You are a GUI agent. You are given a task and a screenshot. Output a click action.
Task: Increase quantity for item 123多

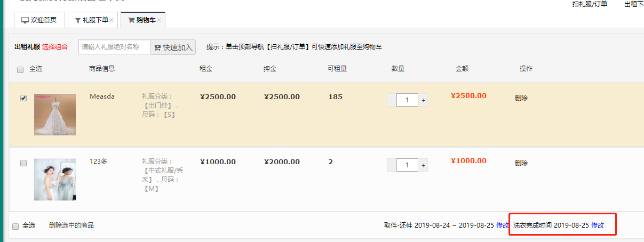click(x=423, y=165)
